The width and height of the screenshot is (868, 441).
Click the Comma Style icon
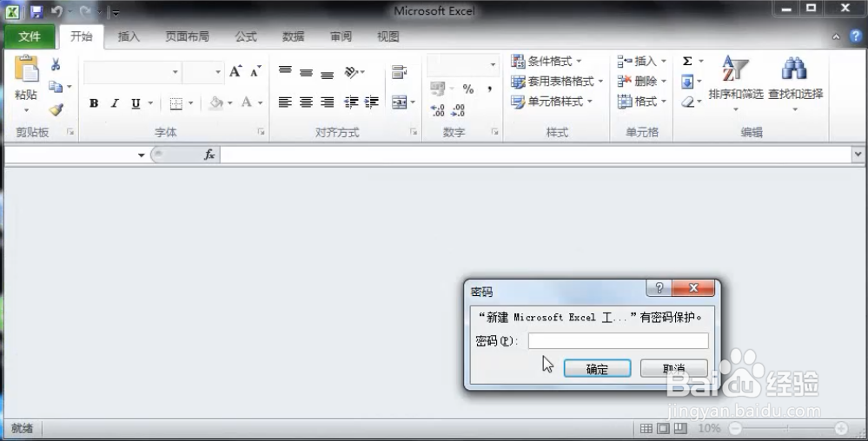point(490,89)
